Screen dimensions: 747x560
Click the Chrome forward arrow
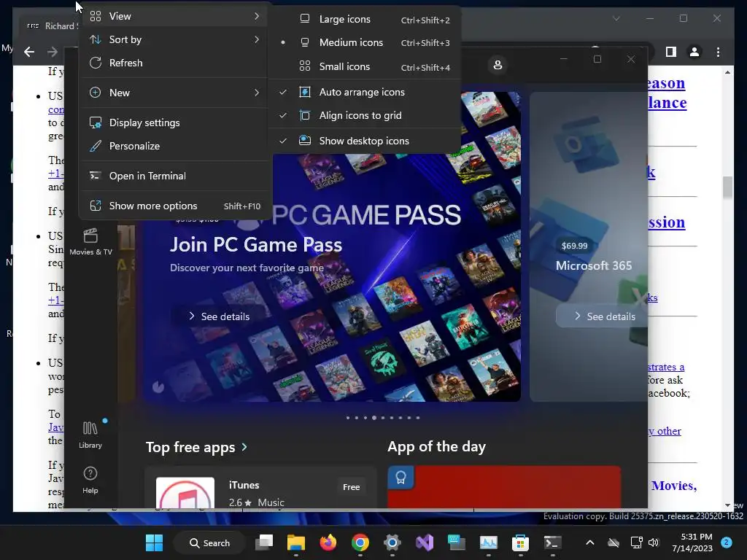pyautogui.click(x=53, y=52)
